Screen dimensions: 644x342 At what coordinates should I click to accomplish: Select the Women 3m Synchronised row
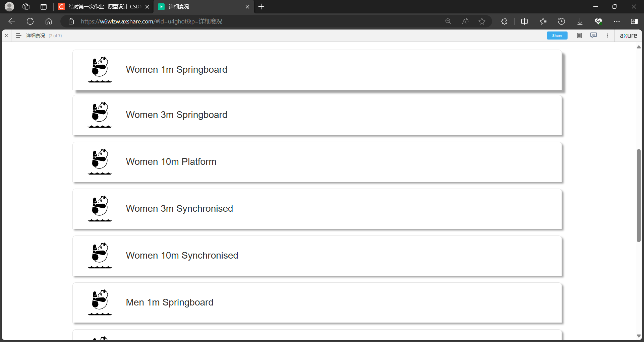click(317, 209)
